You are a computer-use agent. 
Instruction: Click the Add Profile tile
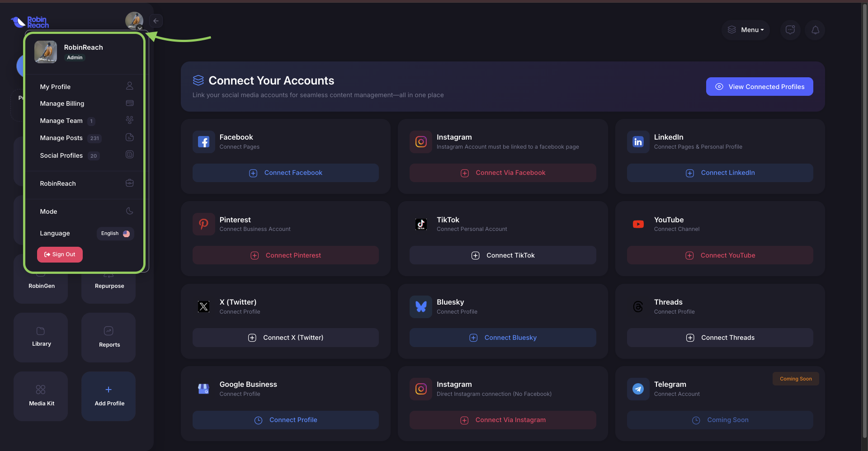pyautogui.click(x=108, y=396)
